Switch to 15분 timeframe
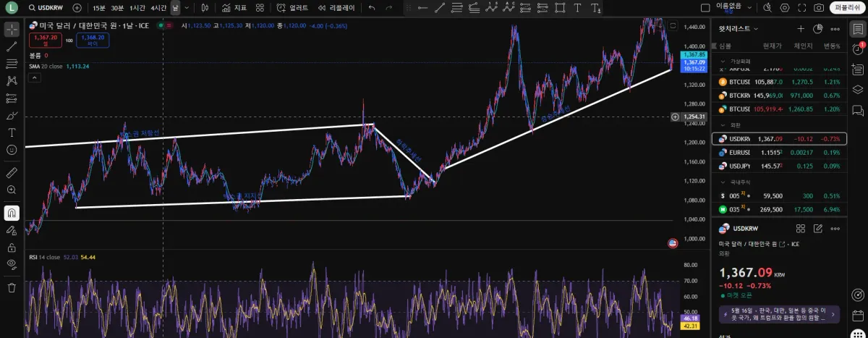Screen dimensions: 868x338 [x=99, y=8]
